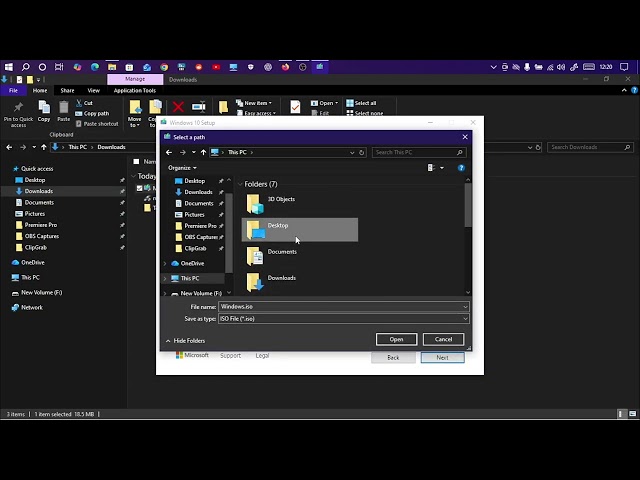
Task: Collapse the Today group in Explorer
Action: (x=133, y=176)
